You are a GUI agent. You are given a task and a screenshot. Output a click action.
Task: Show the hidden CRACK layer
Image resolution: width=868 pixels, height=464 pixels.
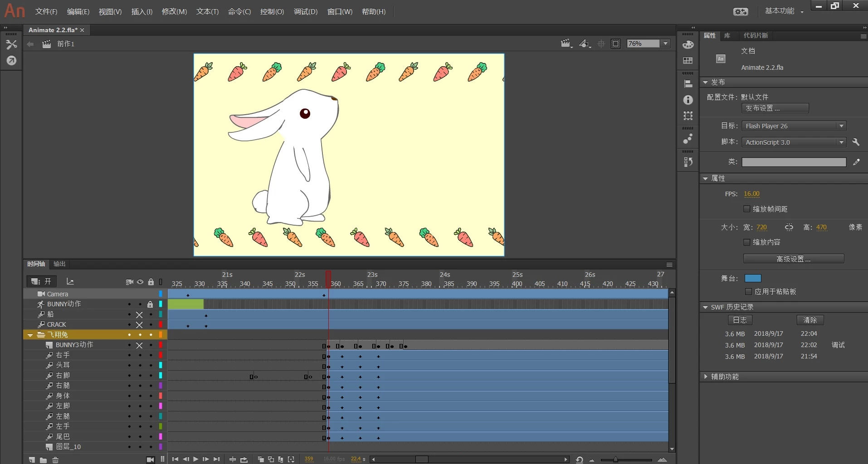139,325
